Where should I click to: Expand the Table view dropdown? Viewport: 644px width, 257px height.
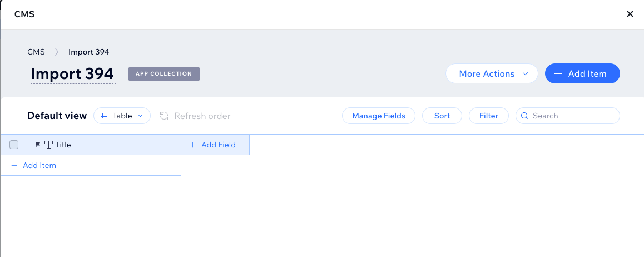122,116
